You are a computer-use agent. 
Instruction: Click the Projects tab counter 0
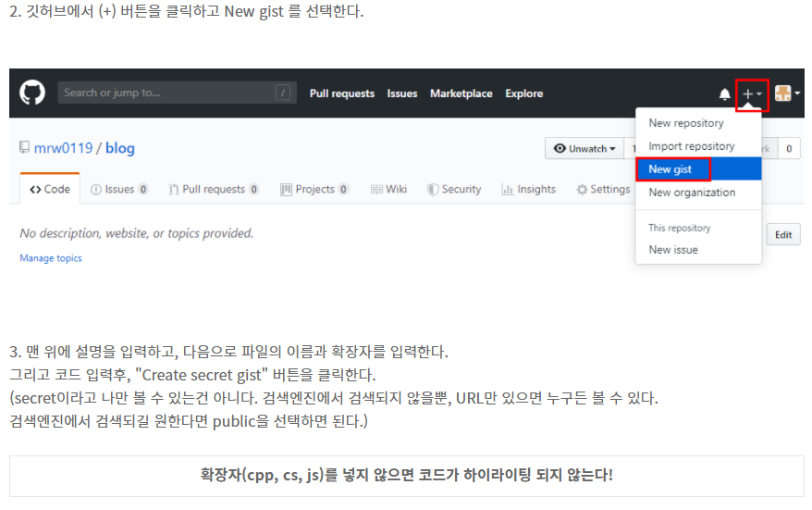coord(343,189)
